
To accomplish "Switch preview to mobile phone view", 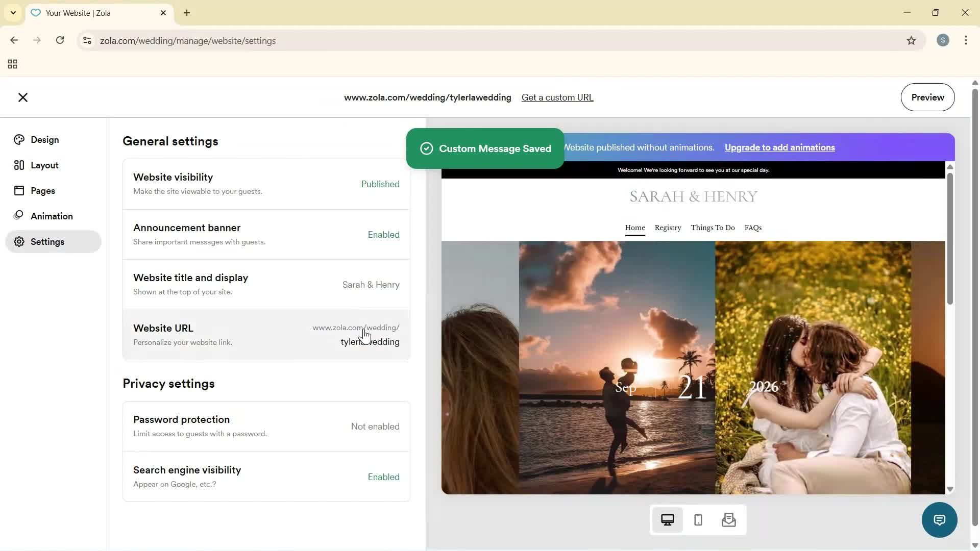I will (698, 519).
